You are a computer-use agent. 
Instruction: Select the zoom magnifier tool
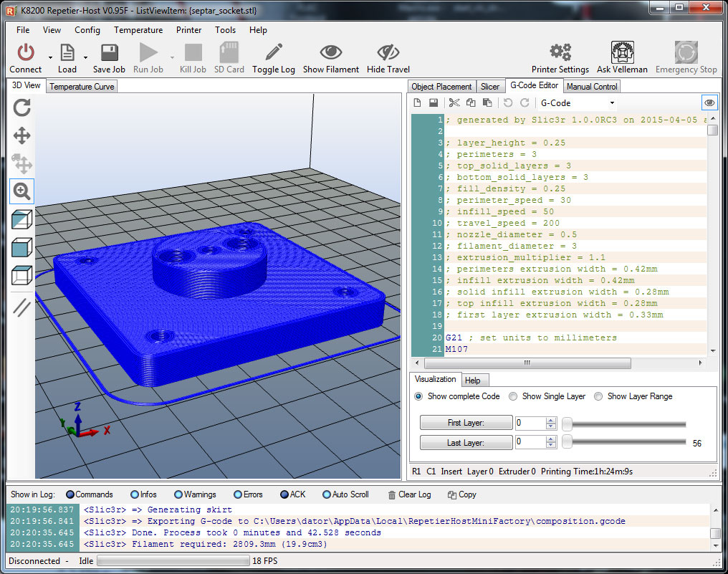point(21,191)
